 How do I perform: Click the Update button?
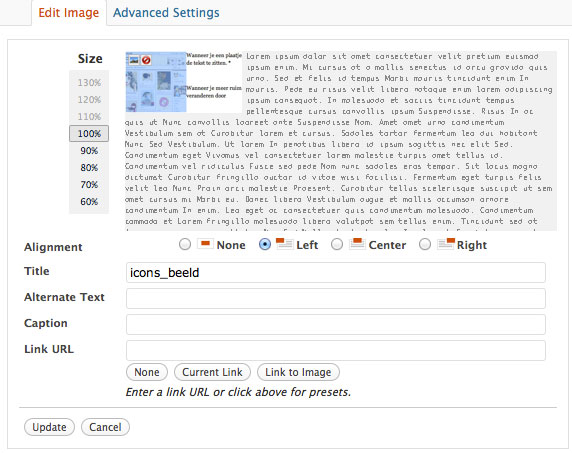coord(49,427)
